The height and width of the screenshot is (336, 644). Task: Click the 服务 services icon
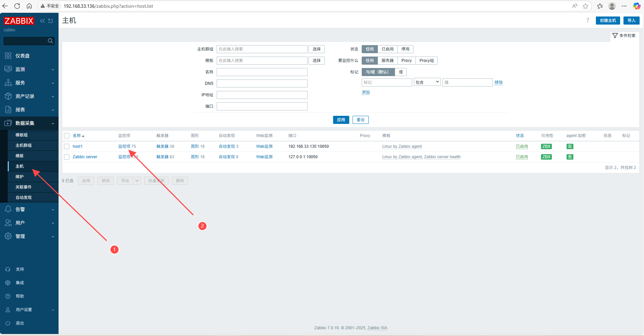click(x=8, y=82)
